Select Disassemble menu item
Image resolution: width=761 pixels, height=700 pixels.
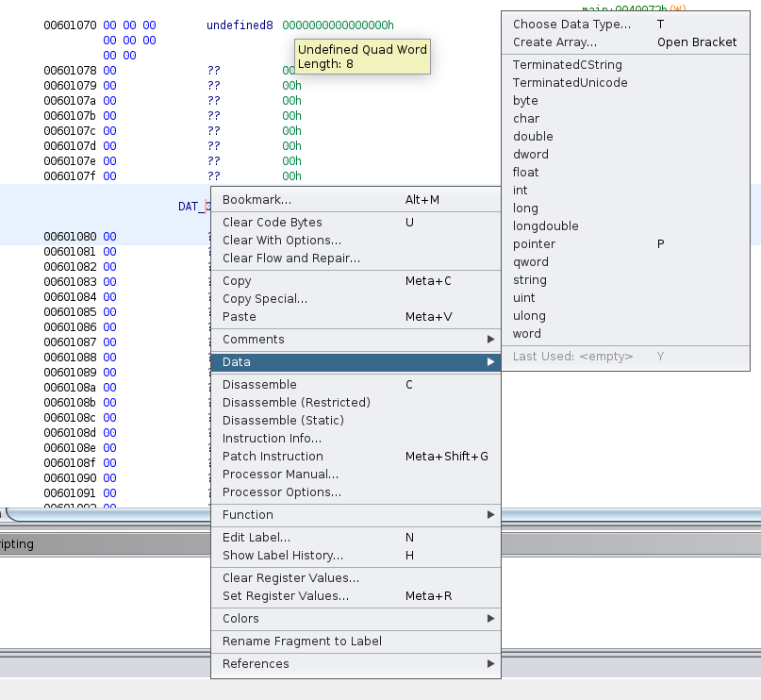coord(356,385)
